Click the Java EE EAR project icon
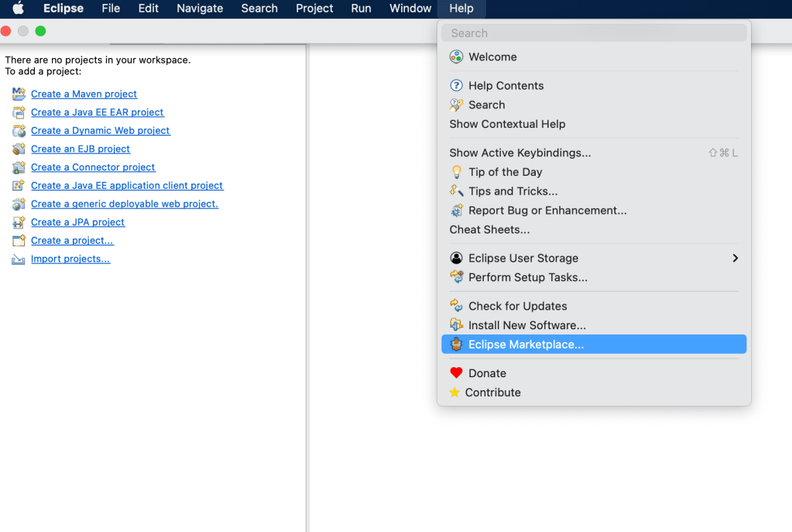Viewport: 792px width, 532px height. click(19, 112)
